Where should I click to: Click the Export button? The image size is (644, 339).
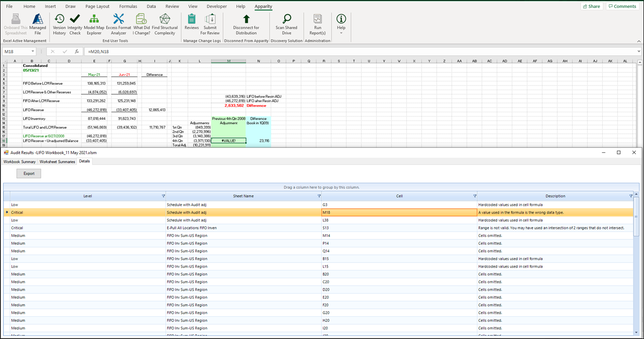[29, 174]
